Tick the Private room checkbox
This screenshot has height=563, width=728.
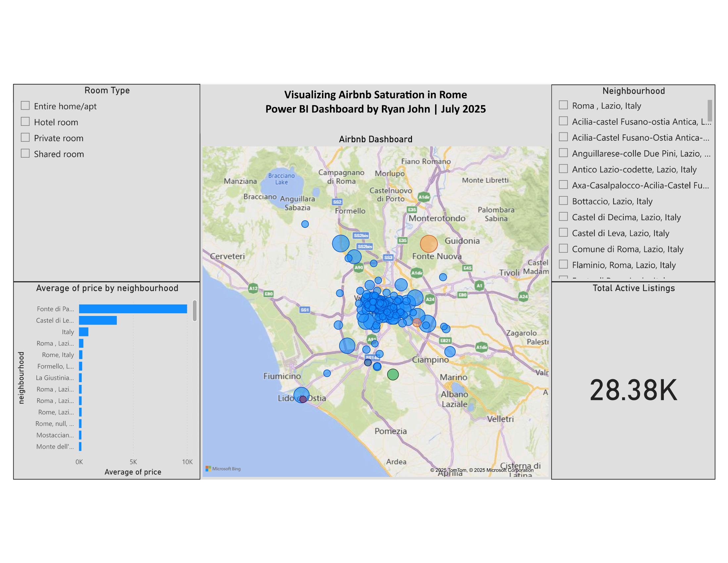click(x=25, y=137)
